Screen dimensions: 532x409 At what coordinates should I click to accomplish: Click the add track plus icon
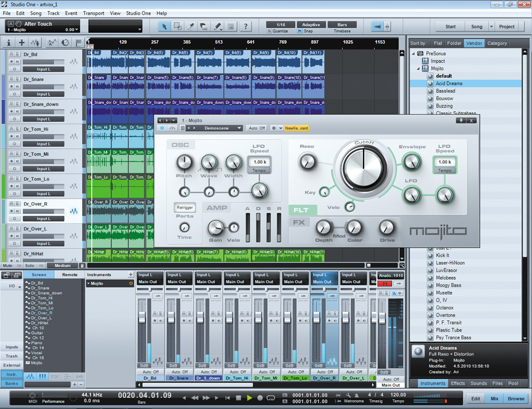[x=22, y=43]
